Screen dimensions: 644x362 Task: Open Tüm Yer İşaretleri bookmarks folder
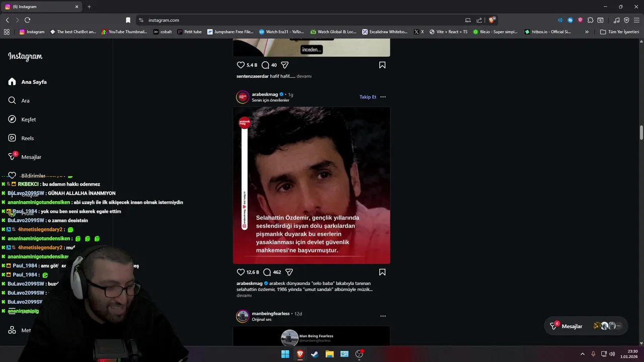point(619,32)
